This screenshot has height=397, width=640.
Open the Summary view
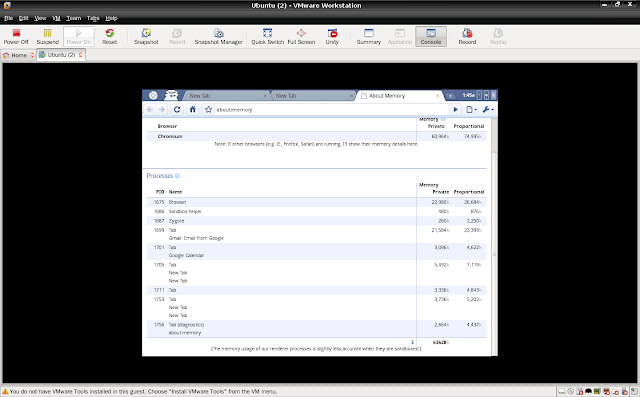pos(369,37)
